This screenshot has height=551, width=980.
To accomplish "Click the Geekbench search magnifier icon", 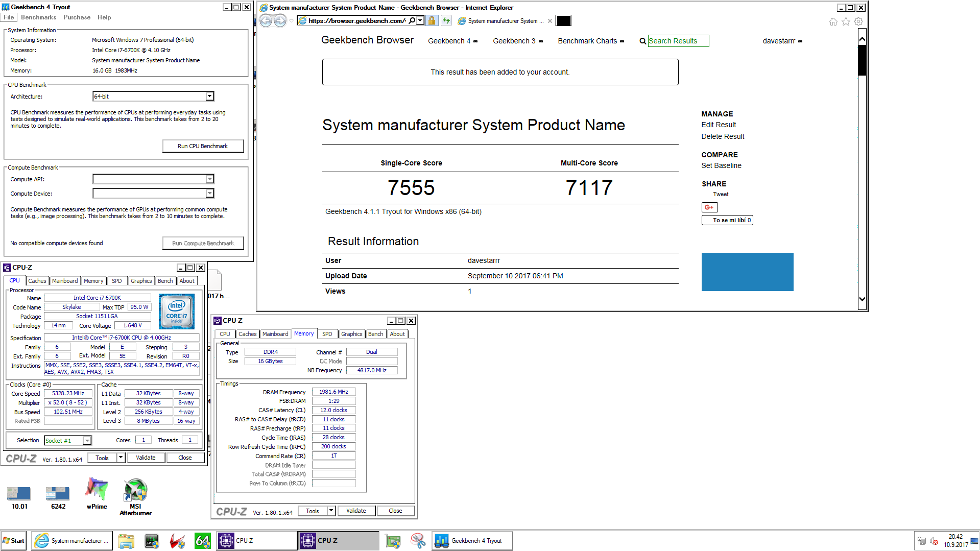I will coord(642,41).
